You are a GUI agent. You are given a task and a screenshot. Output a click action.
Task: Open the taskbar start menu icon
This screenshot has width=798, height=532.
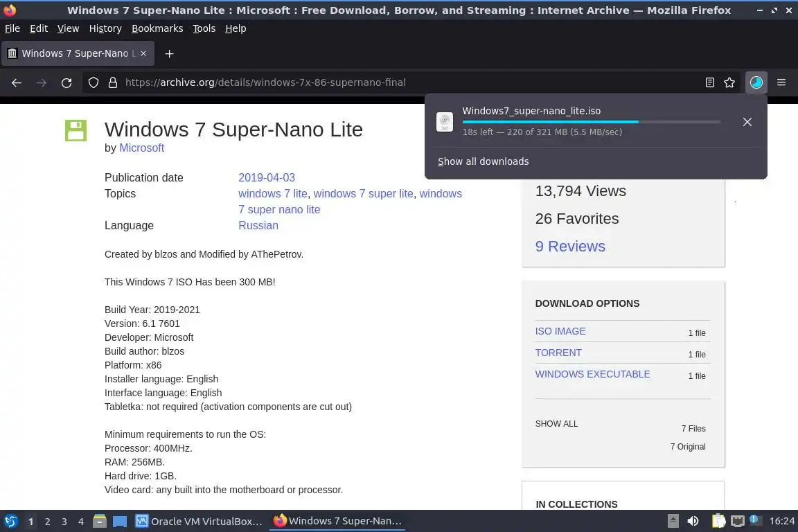point(10,522)
